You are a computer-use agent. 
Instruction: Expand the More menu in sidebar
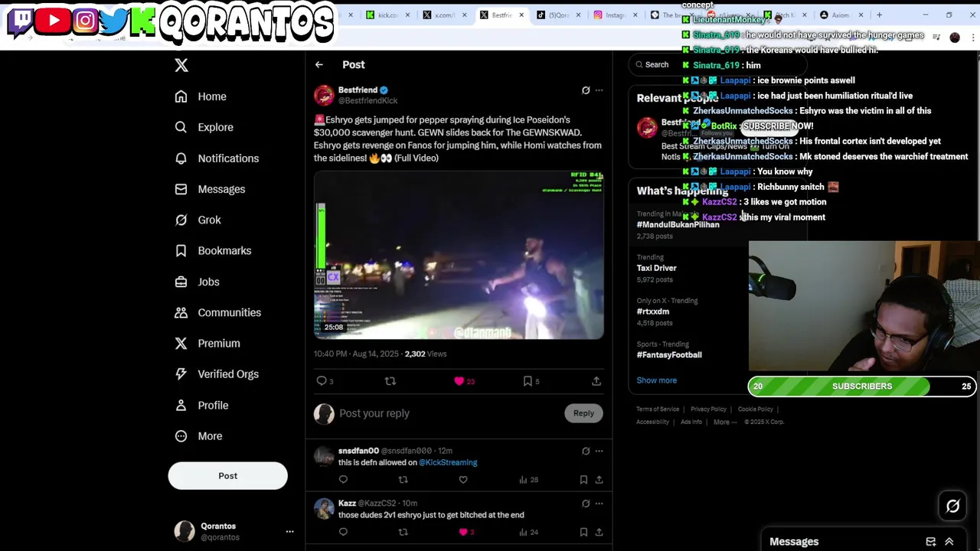click(198, 436)
